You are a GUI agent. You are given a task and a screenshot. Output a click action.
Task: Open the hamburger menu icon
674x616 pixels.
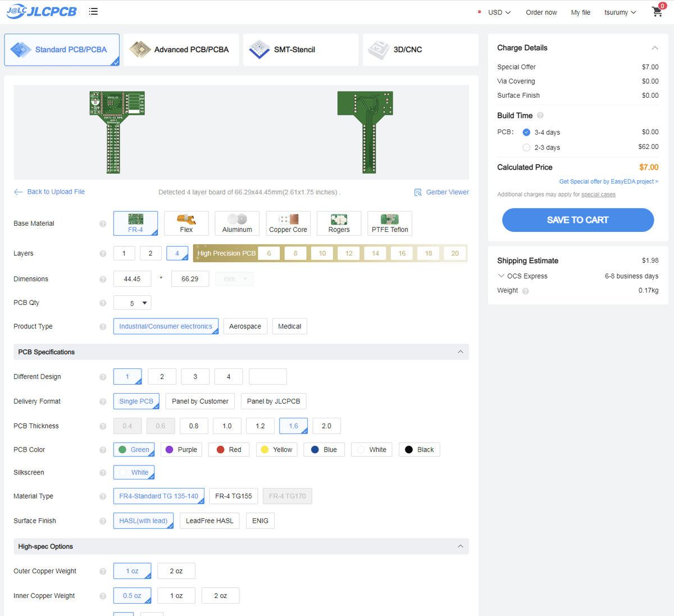click(x=93, y=11)
